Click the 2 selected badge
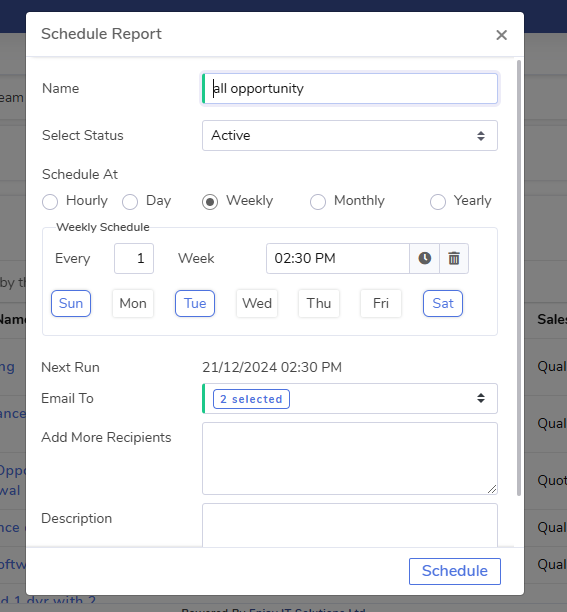The height and width of the screenshot is (612, 567). coord(251,399)
